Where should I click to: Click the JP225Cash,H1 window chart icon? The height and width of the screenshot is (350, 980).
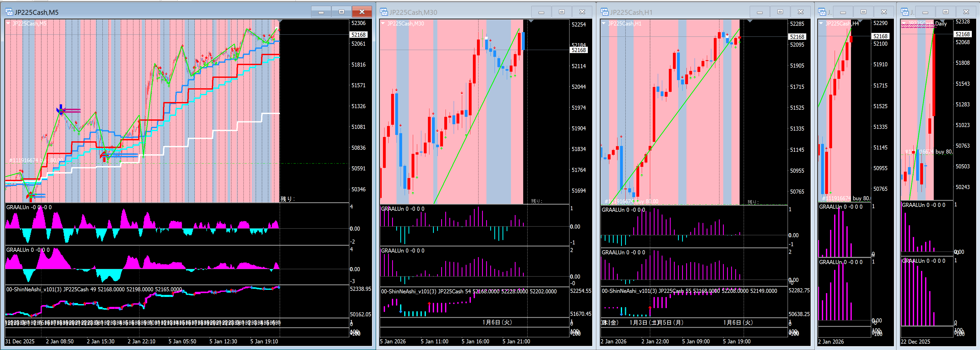[x=604, y=12]
